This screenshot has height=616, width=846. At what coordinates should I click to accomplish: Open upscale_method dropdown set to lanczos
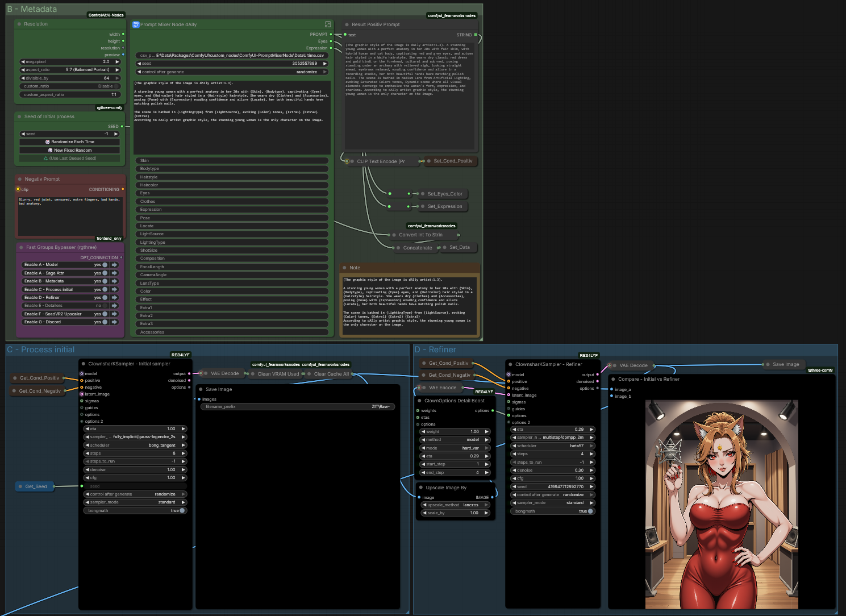(x=457, y=505)
